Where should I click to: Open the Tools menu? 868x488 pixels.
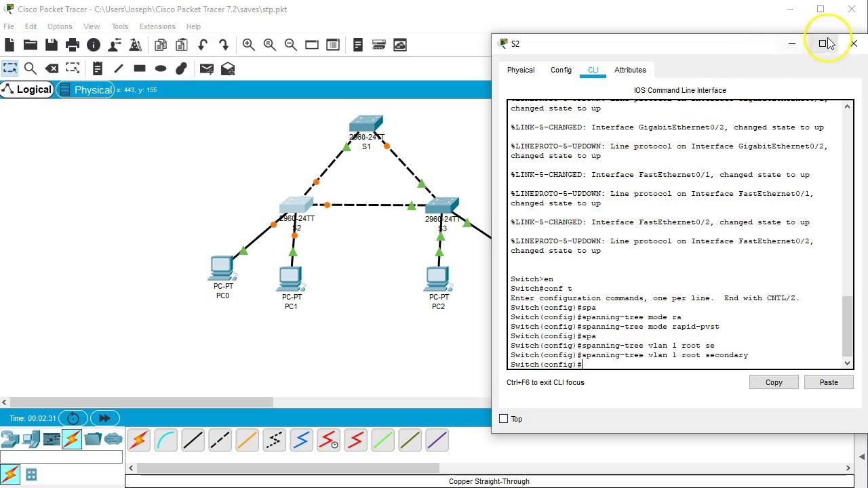pyautogui.click(x=120, y=26)
